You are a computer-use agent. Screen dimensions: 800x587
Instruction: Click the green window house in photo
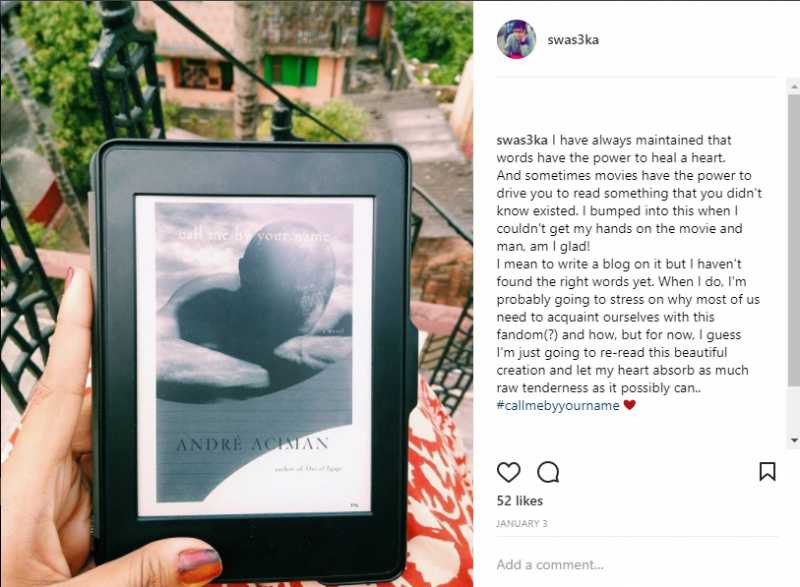(291, 70)
